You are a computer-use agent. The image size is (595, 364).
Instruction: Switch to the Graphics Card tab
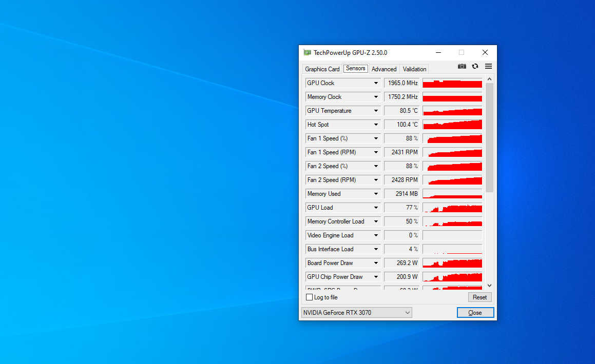tap(322, 69)
